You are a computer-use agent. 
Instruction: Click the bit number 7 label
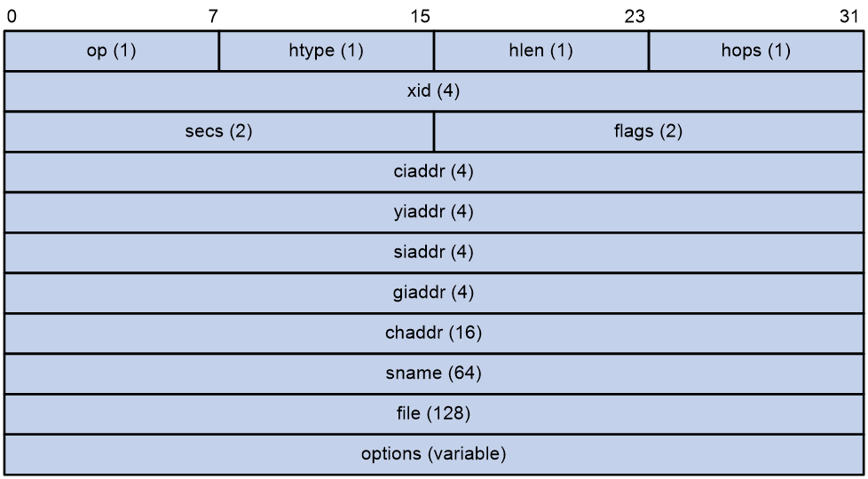214,17
